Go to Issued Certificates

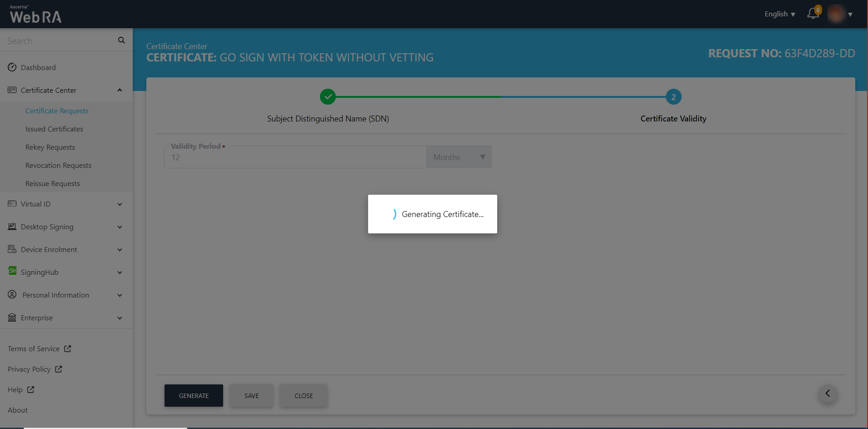click(54, 129)
